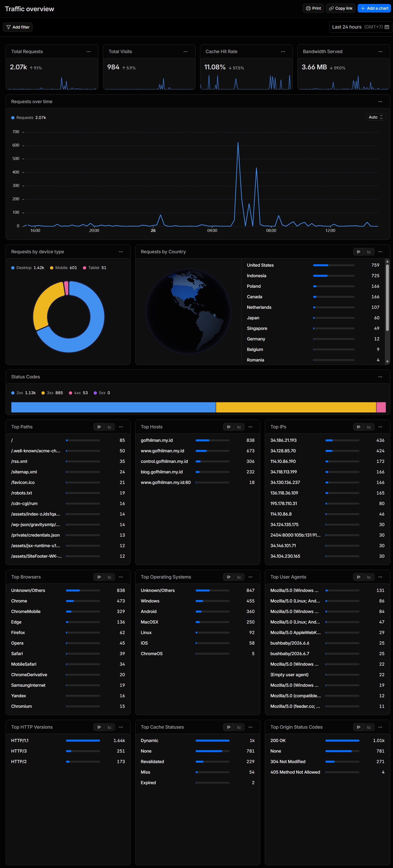Open more options for Total Requests card

point(89,52)
